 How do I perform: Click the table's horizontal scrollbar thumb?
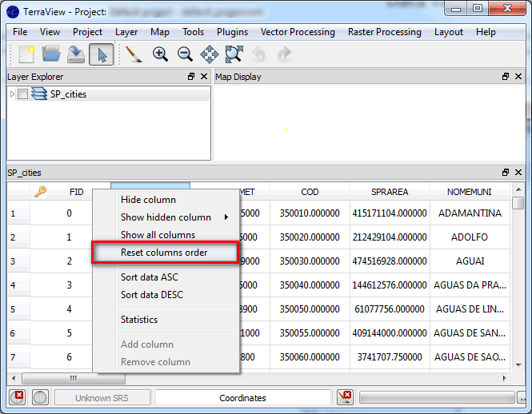[x=74, y=379]
